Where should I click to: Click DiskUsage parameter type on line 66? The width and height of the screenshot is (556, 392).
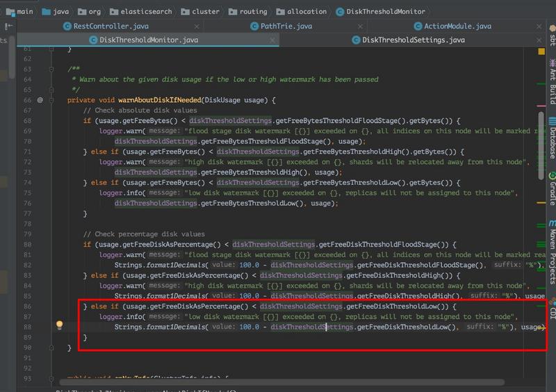tap(222, 100)
